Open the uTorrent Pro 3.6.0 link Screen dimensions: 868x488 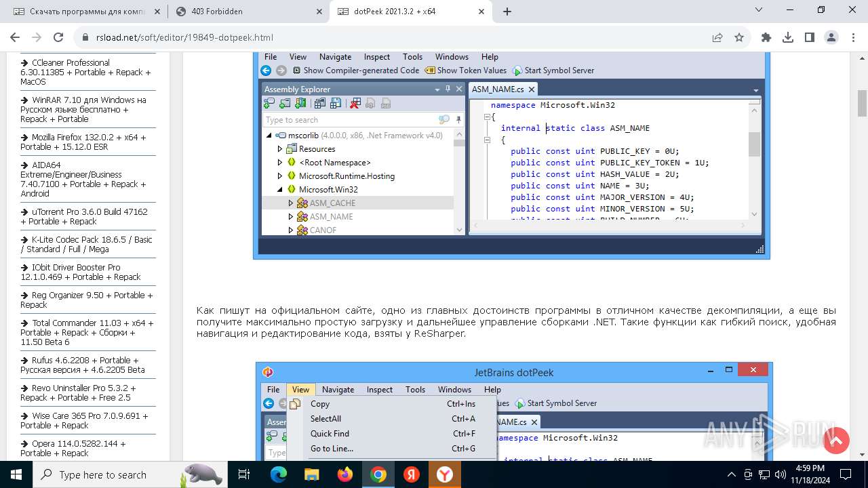84,216
